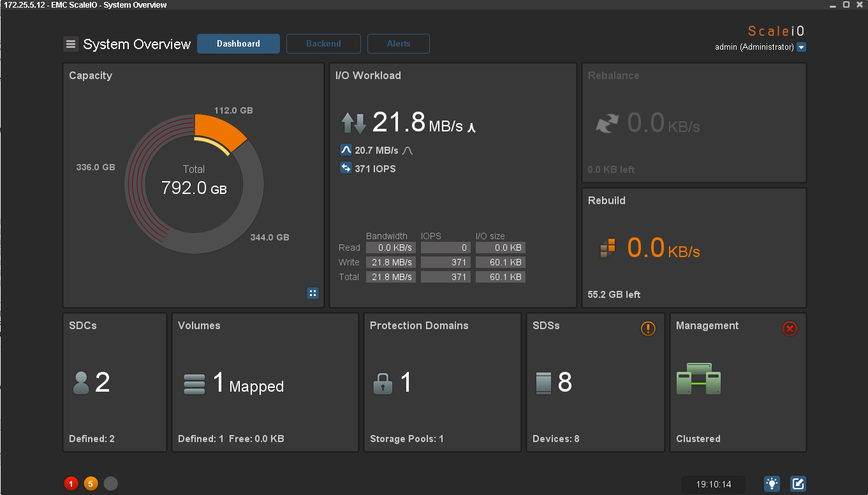Open the hamburger navigation menu
The height and width of the screenshot is (495, 868).
71,44
